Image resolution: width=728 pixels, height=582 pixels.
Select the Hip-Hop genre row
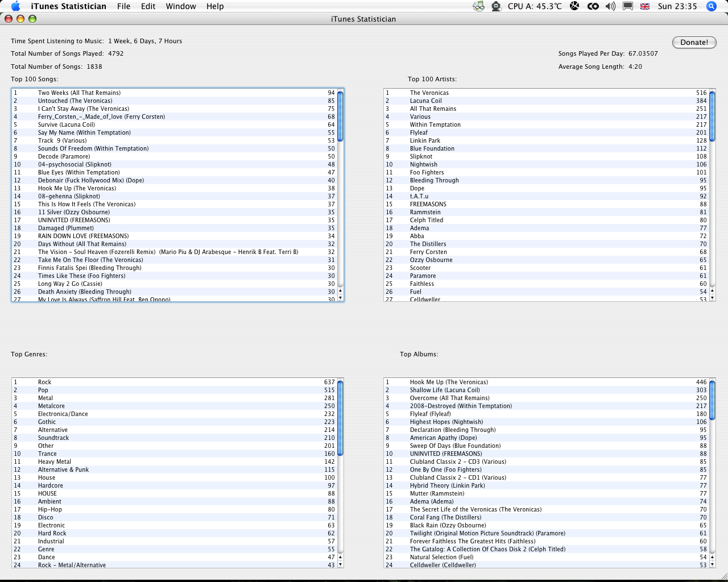(x=175, y=509)
